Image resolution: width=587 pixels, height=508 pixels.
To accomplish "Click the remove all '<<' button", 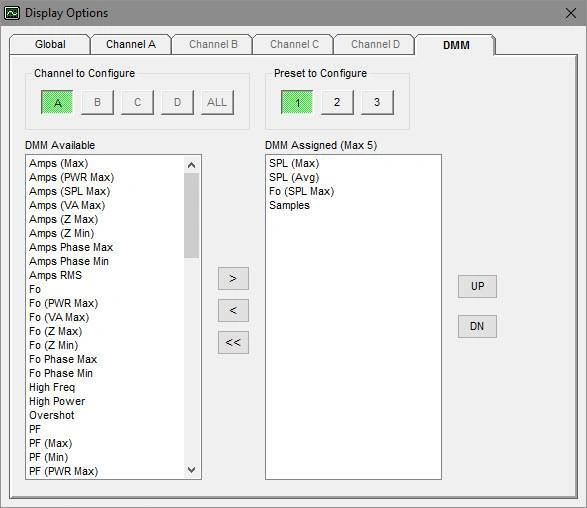I will coord(233,342).
